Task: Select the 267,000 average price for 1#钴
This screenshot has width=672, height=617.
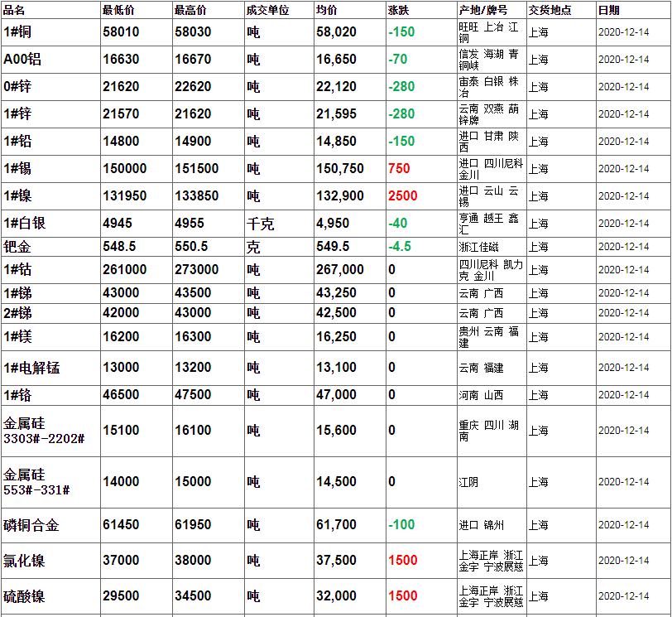Action: 339,270
